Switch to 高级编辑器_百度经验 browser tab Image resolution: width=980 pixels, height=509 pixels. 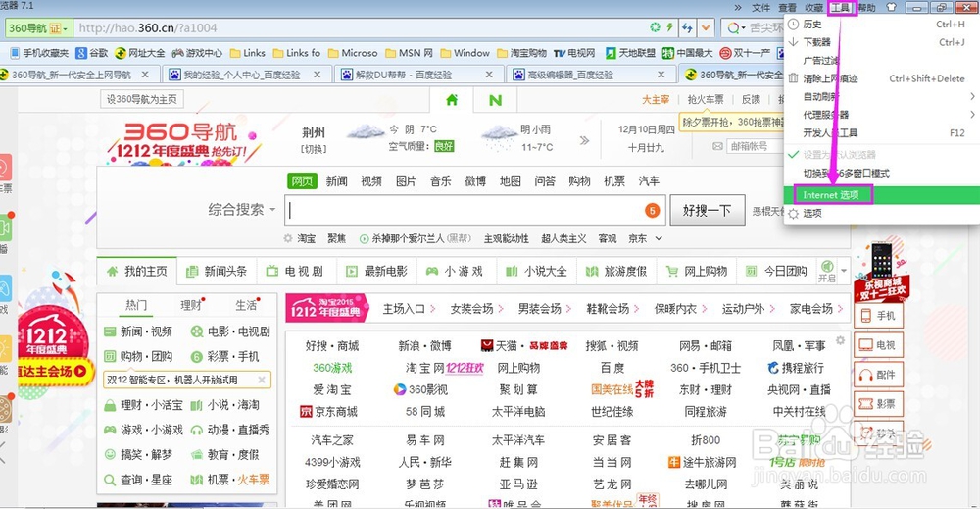click(591, 75)
